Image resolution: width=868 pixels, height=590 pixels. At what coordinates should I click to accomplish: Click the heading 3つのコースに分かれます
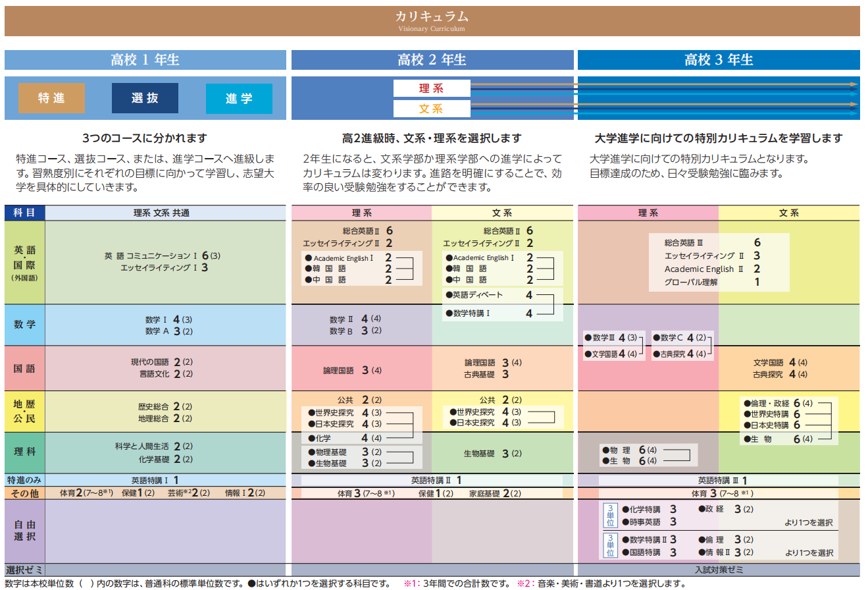pos(145,138)
